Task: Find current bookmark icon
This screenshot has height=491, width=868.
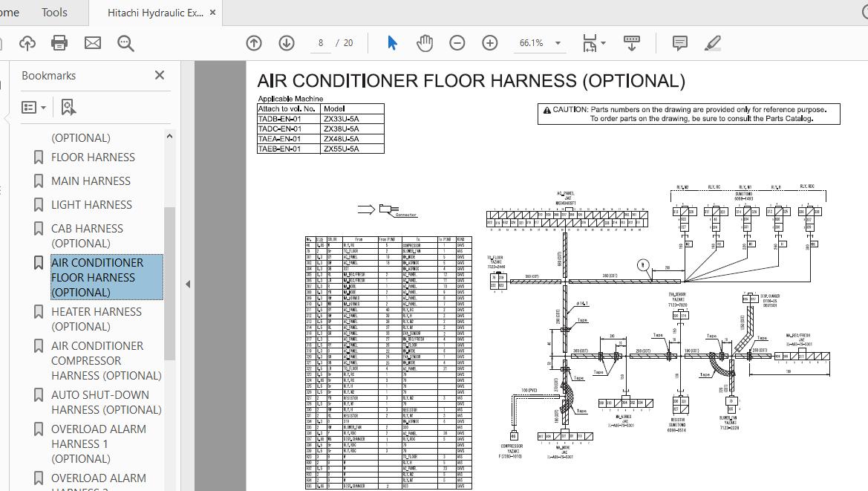Action: point(68,108)
